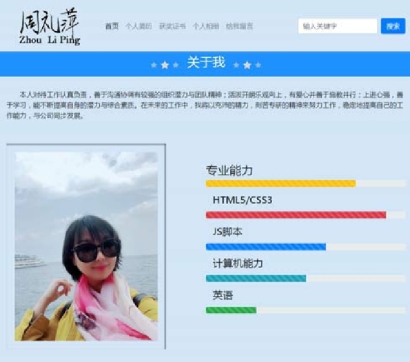The image size is (410, 362).
Task: Click the 输入关键字 search field
Action: coord(337,26)
